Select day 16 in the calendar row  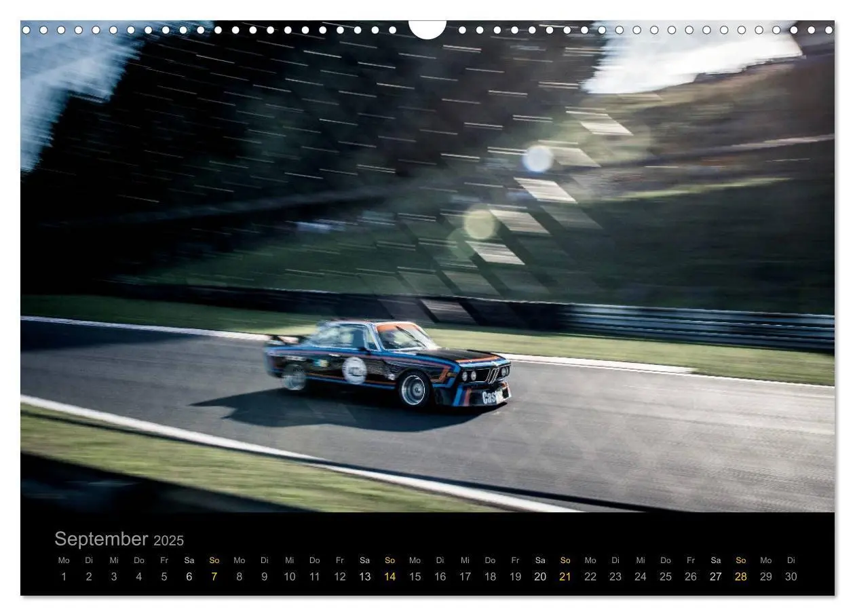coord(440,577)
